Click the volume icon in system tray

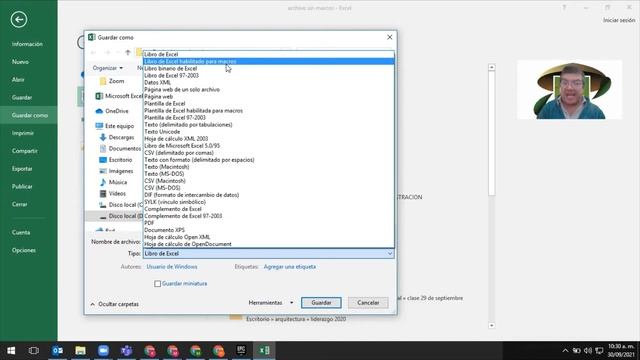tap(588, 351)
